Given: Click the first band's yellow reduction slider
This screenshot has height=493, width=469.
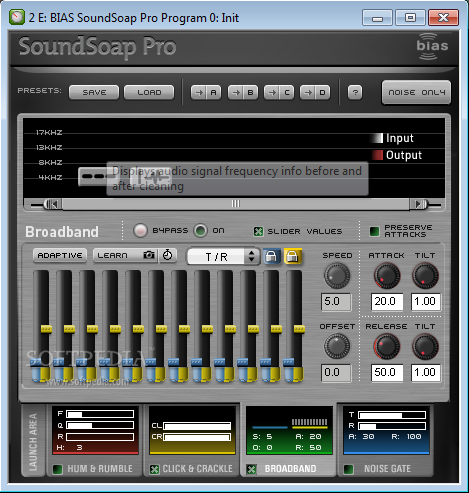Looking at the screenshot, I should (46, 329).
